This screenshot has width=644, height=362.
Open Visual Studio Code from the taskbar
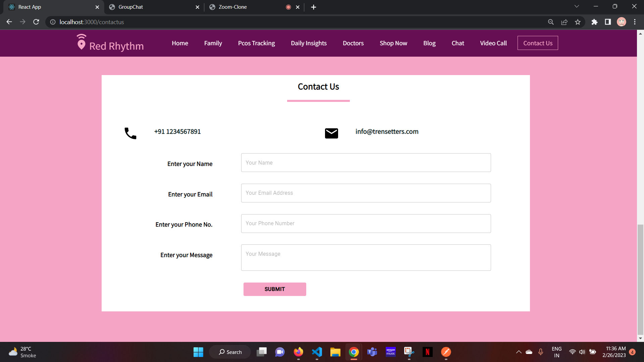click(317, 352)
